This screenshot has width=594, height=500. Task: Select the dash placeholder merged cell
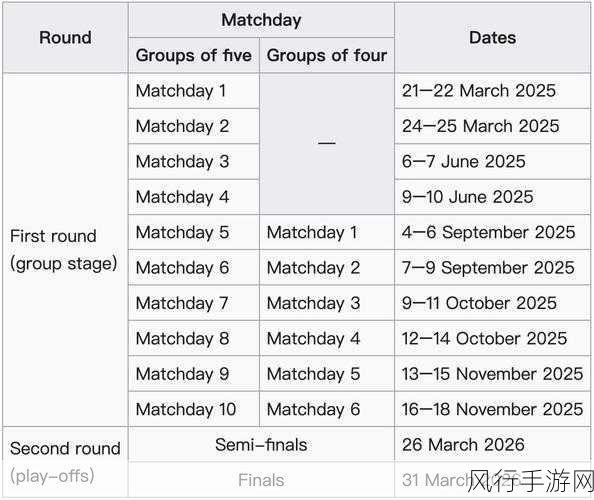327,144
